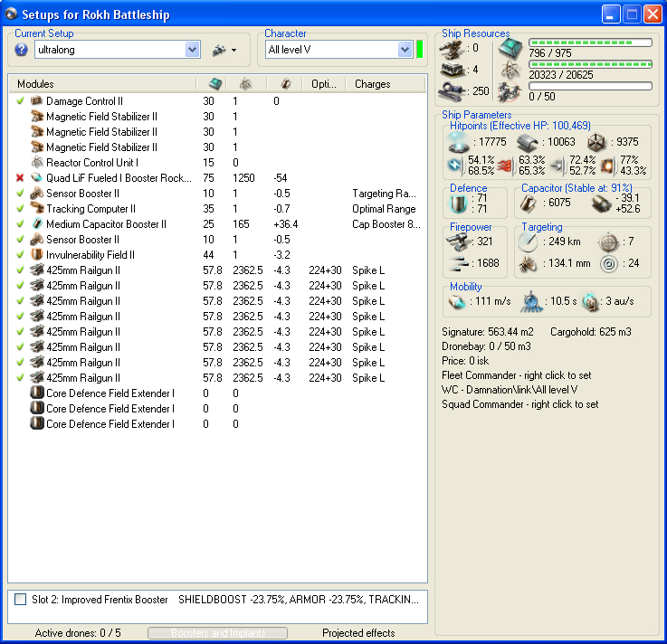Click the Reactor Control Unit I icon
Screen dimensions: 667x644
click(37, 163)
